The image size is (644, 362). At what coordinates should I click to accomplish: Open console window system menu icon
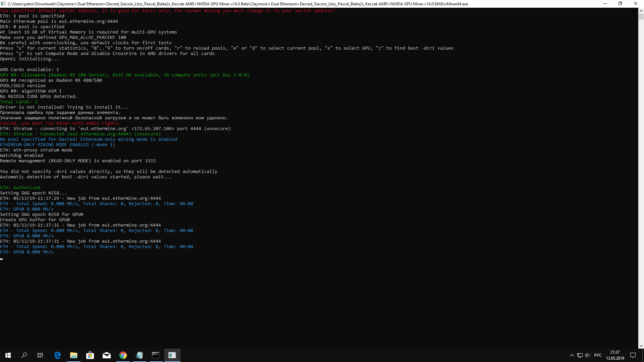pos(3,4)
